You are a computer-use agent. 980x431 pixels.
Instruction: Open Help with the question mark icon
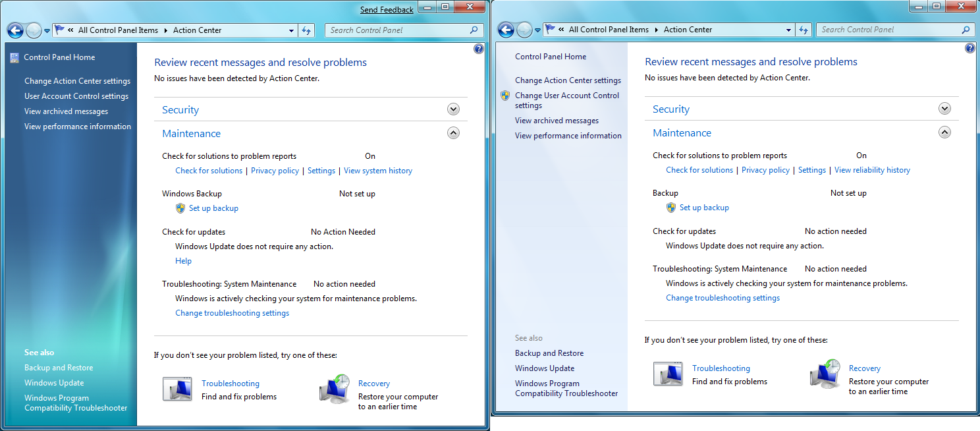(479, 48)
